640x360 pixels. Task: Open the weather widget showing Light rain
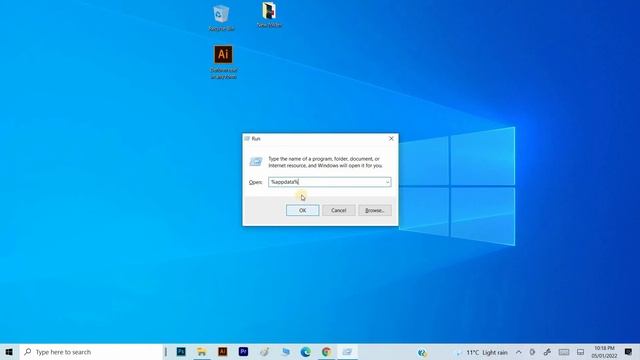[482, 352]
